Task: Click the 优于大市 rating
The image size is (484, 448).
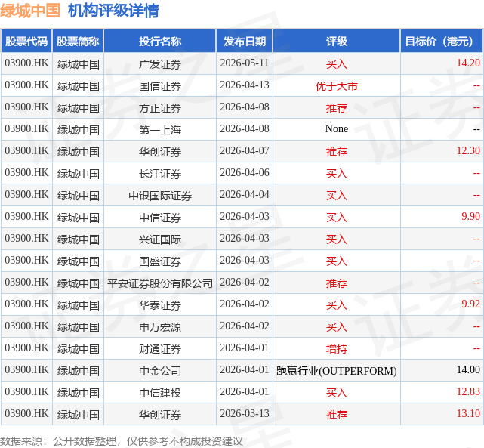Action: [337, 86]
